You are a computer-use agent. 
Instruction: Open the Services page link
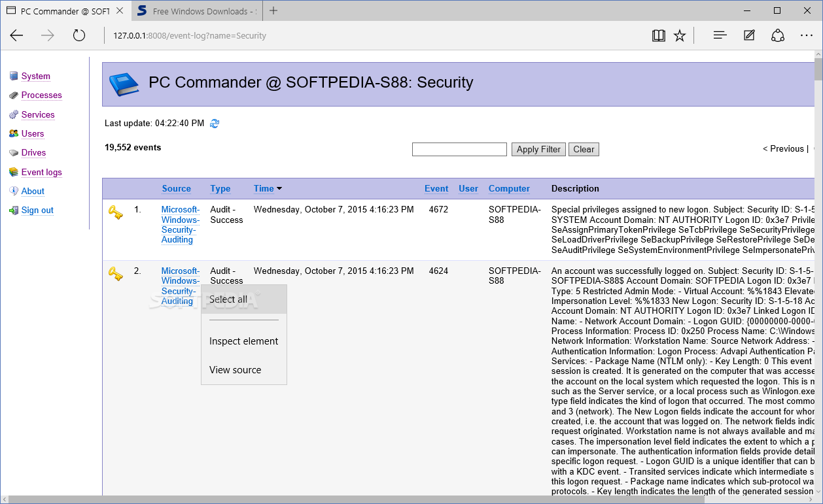point(38,114)
